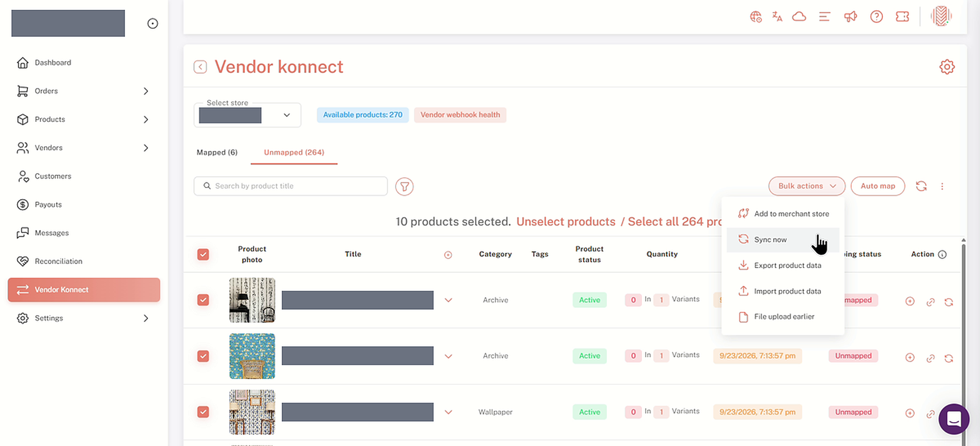Uncheck the second product row checkbox
The image size is (980, 446).
(203, 356)
